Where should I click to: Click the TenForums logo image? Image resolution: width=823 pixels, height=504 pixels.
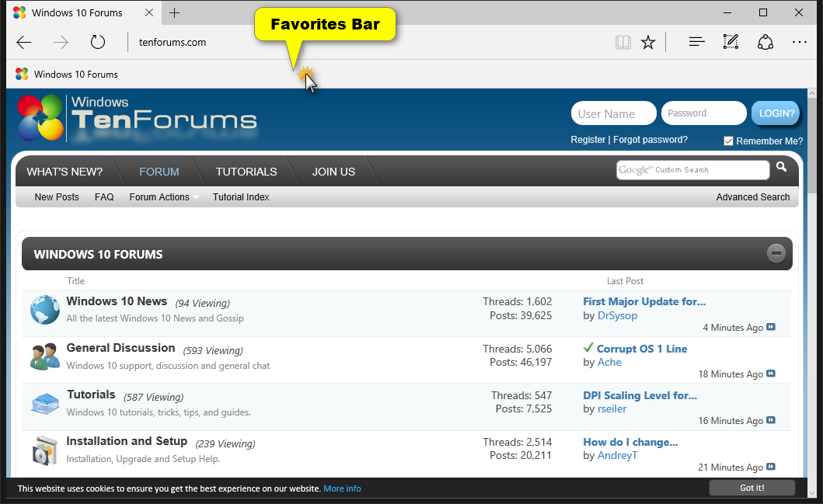coord(138,118)
